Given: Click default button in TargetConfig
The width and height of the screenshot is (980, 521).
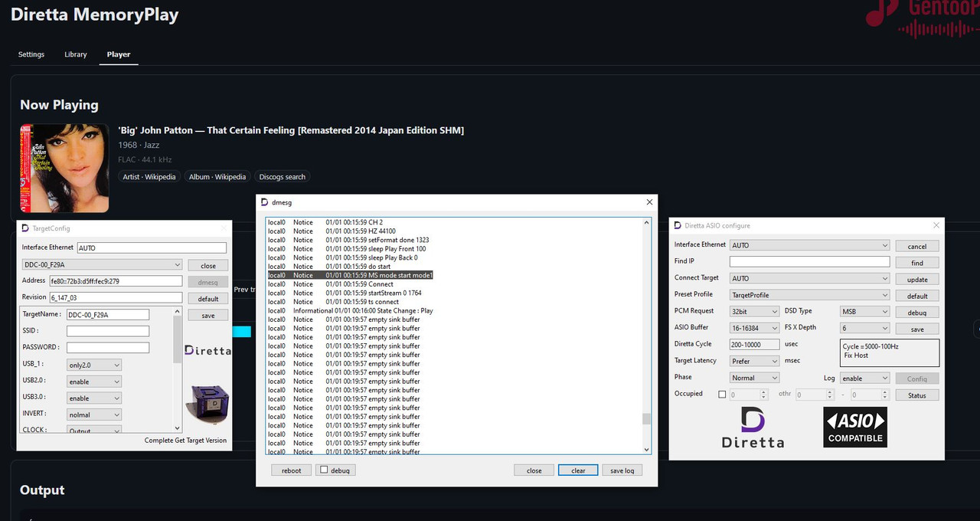Looking at the screenshot, I should [208, 299].
